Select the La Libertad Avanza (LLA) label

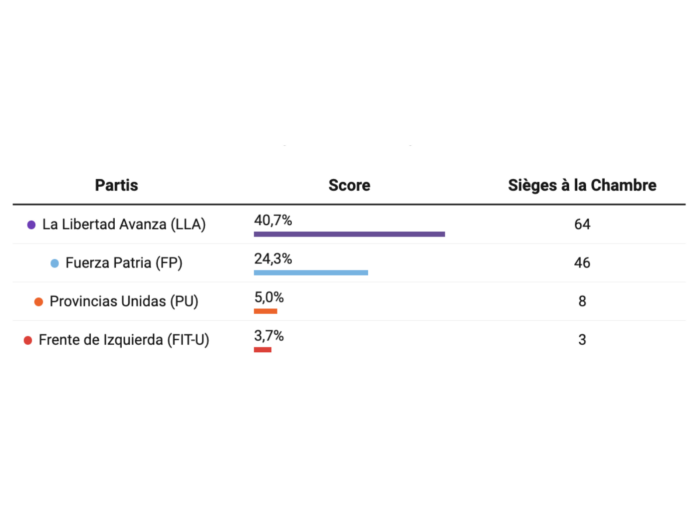pyautogui.click(x=124, y=224)
